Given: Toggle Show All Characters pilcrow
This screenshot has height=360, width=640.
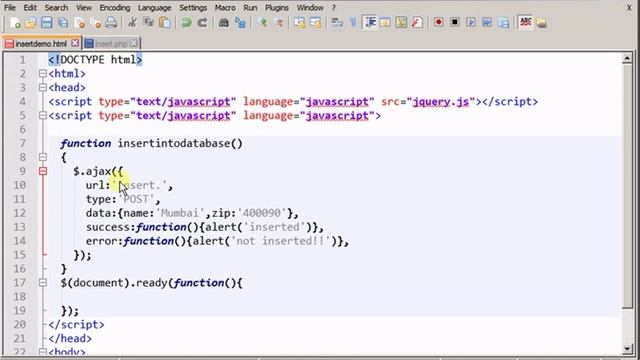Looking at the screenshot, I should (353, 23).
